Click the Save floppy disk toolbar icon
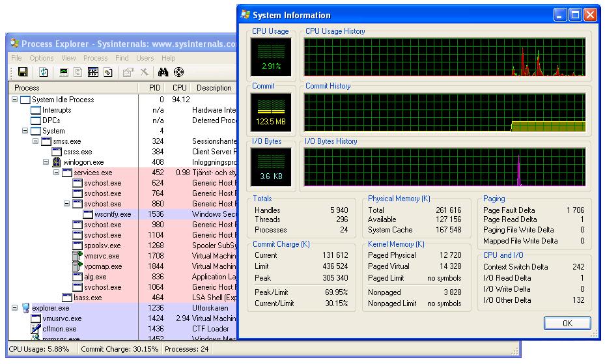The width and height of the screenshot is (605, 364). click(x=23, y=72)
